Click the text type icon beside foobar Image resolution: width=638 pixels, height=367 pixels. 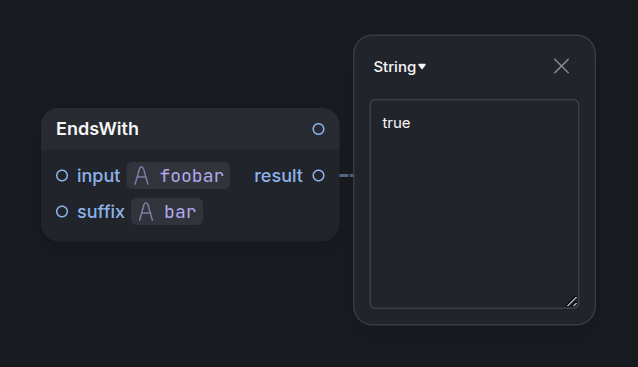[141, 176]
